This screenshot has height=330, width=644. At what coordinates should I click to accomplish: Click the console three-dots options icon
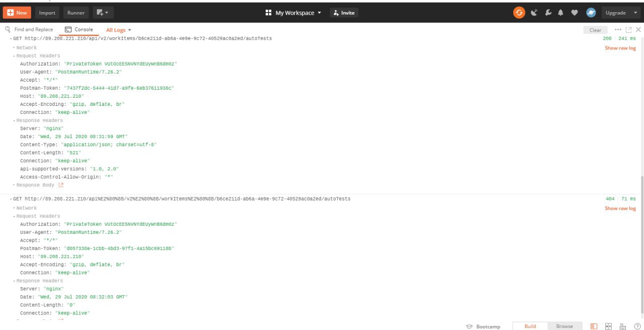point(618,30)
